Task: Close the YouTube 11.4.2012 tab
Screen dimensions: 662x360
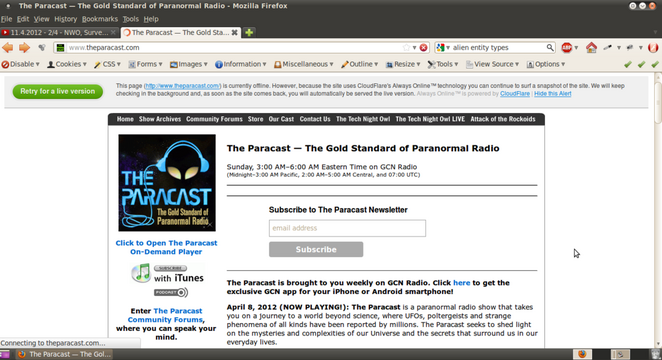Action: point(113,32)
